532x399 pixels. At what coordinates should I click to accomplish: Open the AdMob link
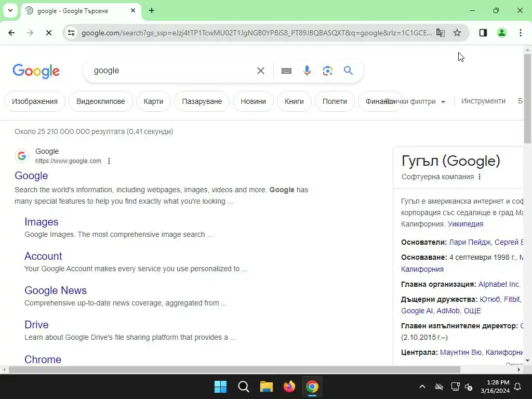click(x=448, y=311)
